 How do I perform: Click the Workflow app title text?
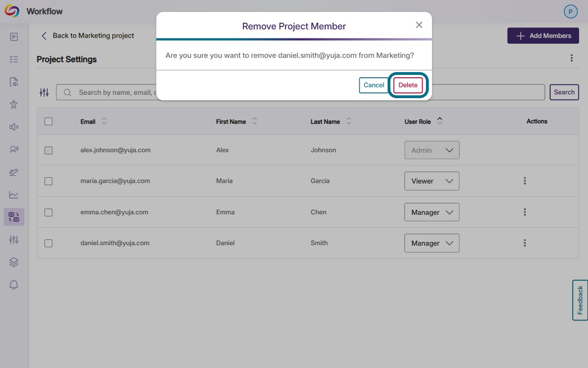point(45,11)
